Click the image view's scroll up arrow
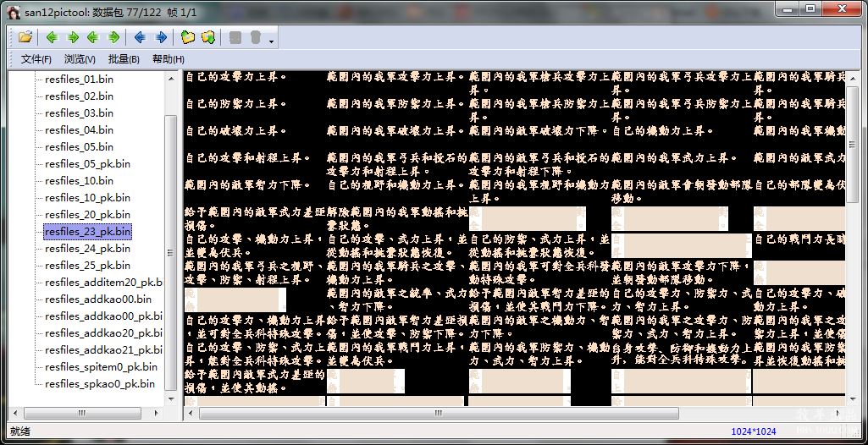This screenshot has height=445, width=868. coord(853,77)
